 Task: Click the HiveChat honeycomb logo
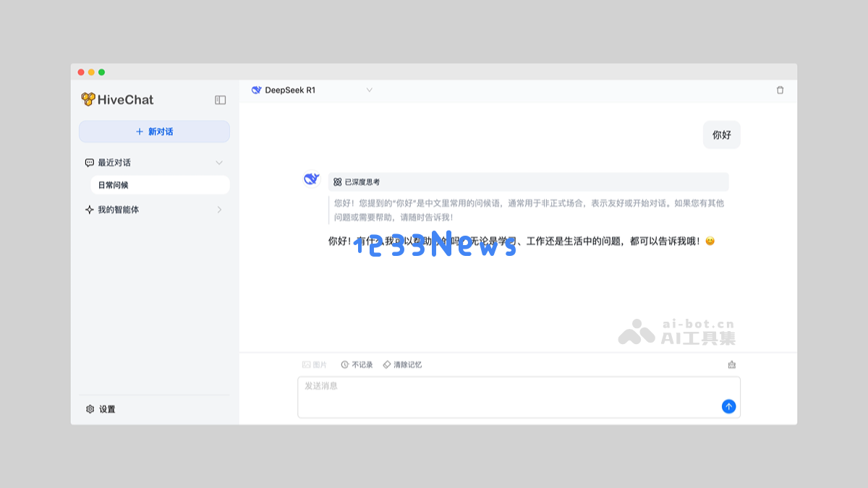coord(88,100)
